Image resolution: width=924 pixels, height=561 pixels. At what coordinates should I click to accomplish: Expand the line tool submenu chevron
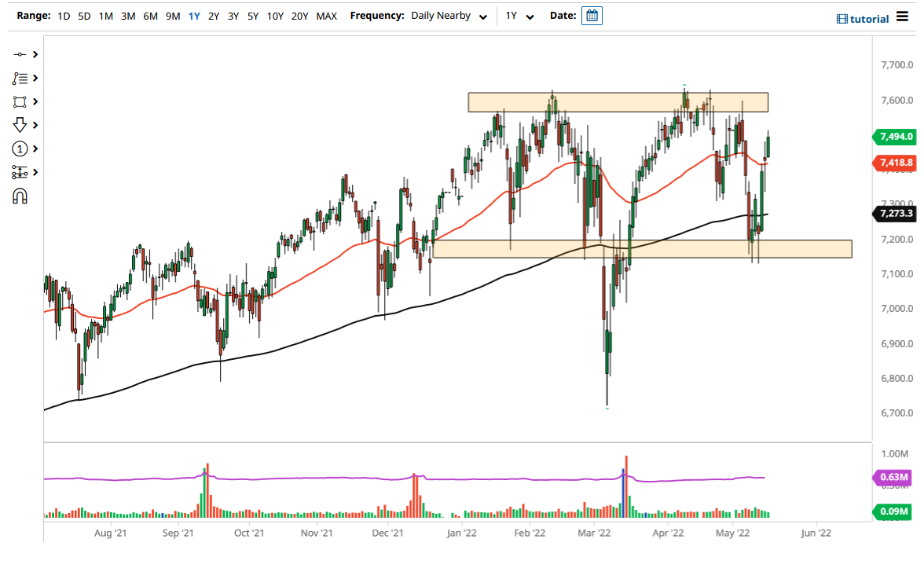pyautogui.click(x=35, y=54)
